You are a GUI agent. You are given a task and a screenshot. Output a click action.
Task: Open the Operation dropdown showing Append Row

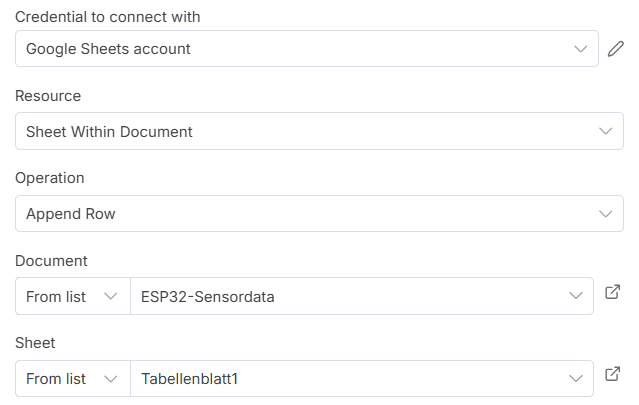tap(300, 214)
